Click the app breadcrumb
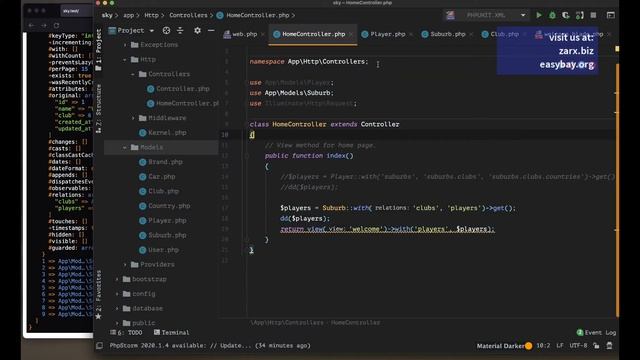The width and height of the screenshot is (640, 360). (129, 15)
